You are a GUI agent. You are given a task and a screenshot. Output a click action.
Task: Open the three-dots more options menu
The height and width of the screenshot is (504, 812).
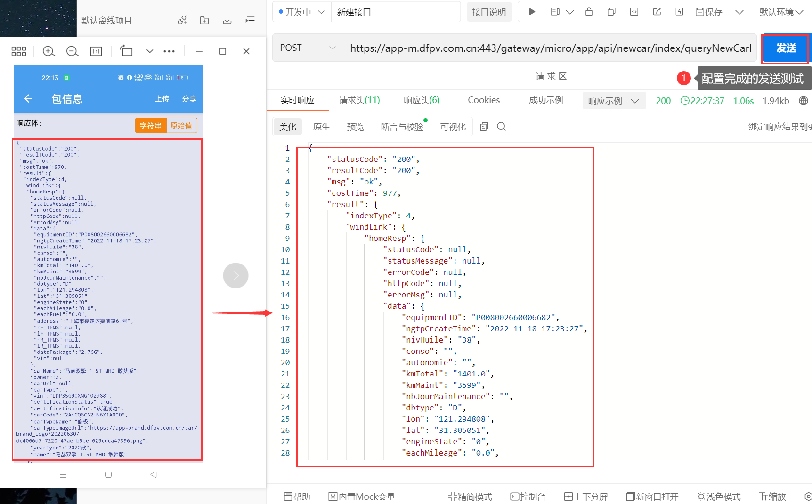(x=169, y=51)
